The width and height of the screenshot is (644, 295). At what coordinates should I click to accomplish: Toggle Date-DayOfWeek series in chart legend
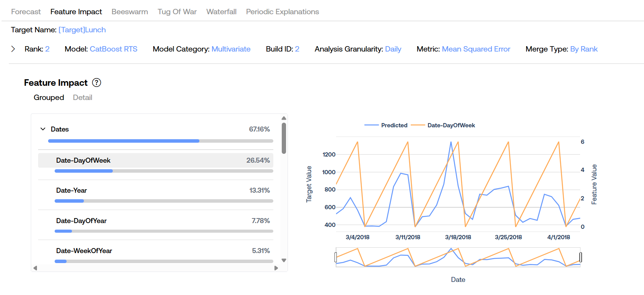click(x=443, y=125)
